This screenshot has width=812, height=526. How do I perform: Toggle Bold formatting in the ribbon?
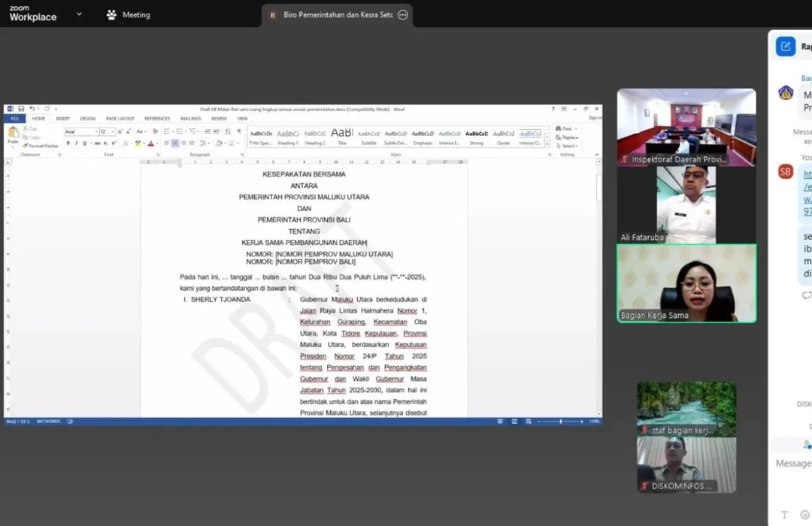click(68, 143)
